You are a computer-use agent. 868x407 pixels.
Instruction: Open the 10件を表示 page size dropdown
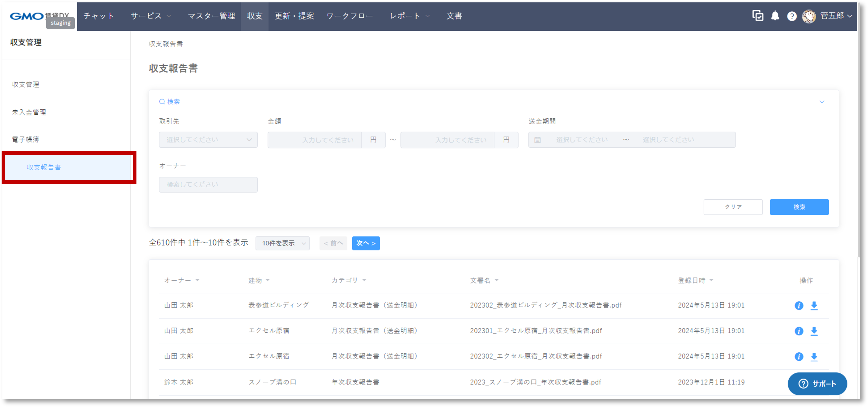[282, 243]
